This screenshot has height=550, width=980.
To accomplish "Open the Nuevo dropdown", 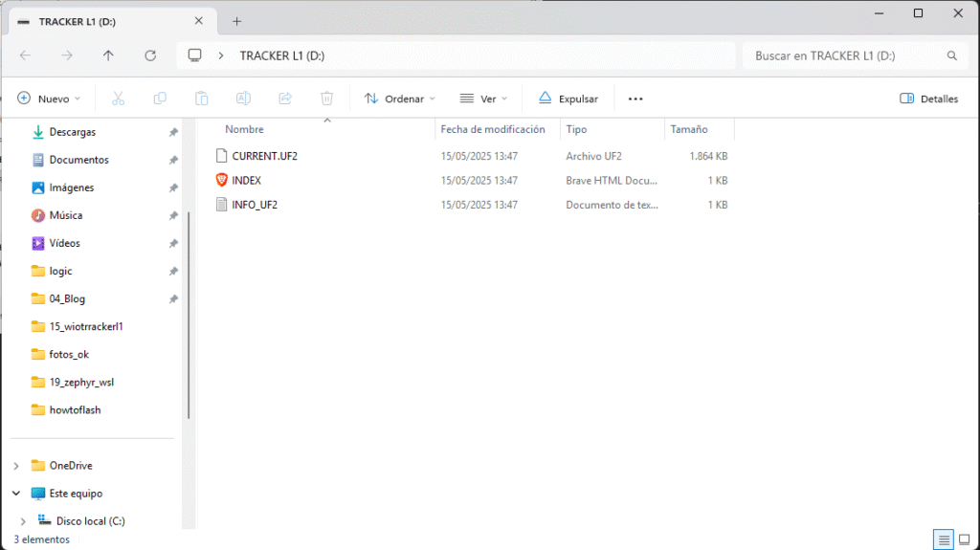I will coord(50,99).
